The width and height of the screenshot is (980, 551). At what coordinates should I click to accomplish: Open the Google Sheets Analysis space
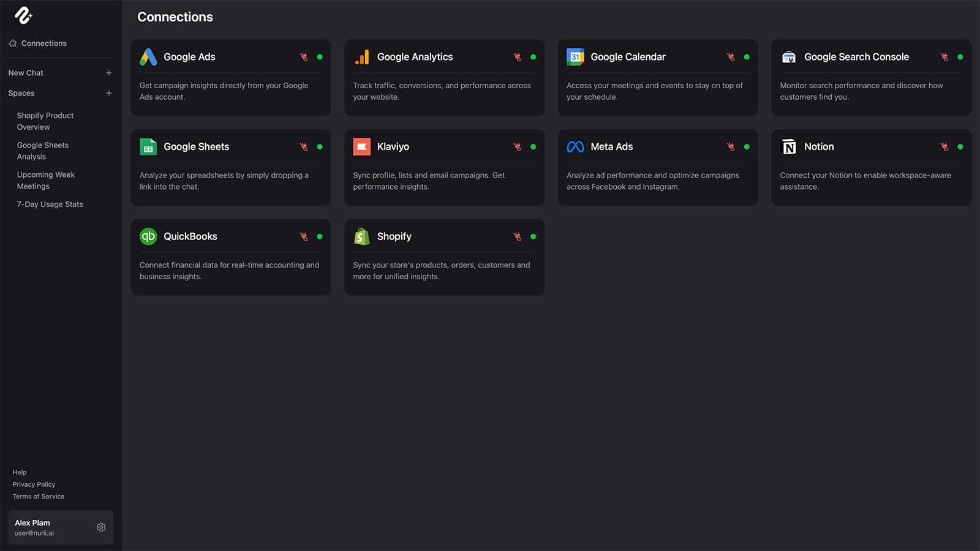pyautogui.click(x=43, y=151)
